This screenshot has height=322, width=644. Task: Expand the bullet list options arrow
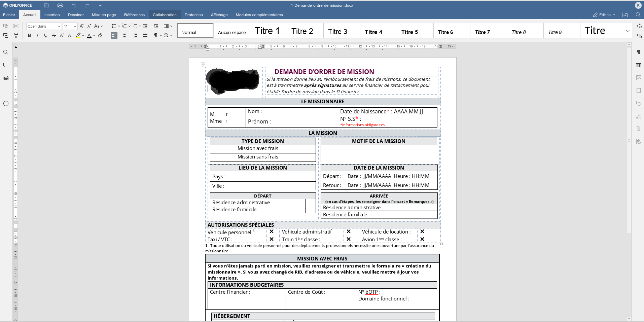coord(119,26)
